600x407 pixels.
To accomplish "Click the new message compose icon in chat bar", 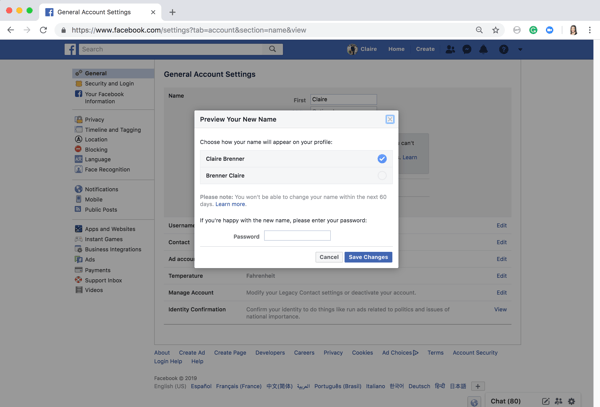I will 546,401.
